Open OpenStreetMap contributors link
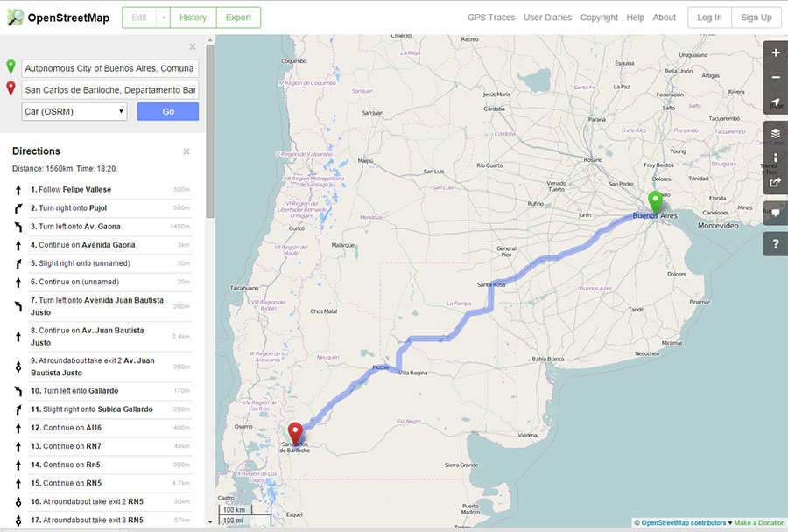Screen dimensions: 788x532 pos(684,523)
